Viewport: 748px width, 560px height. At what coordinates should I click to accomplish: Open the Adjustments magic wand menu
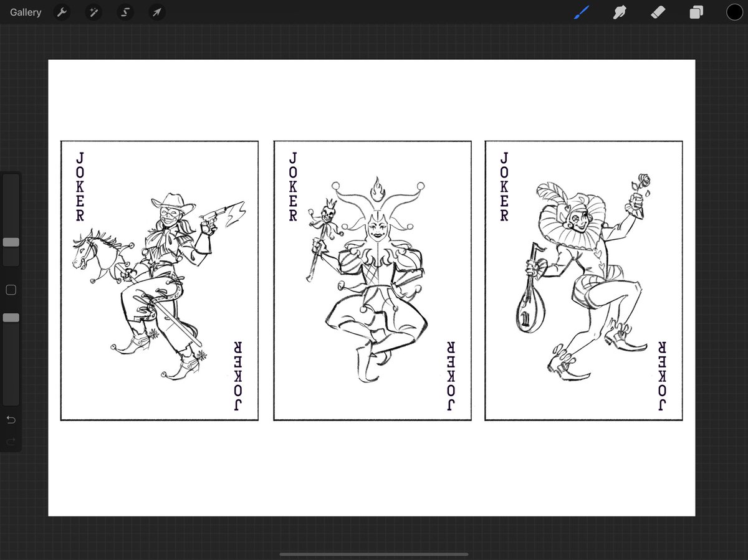click(x=93, y=12)
